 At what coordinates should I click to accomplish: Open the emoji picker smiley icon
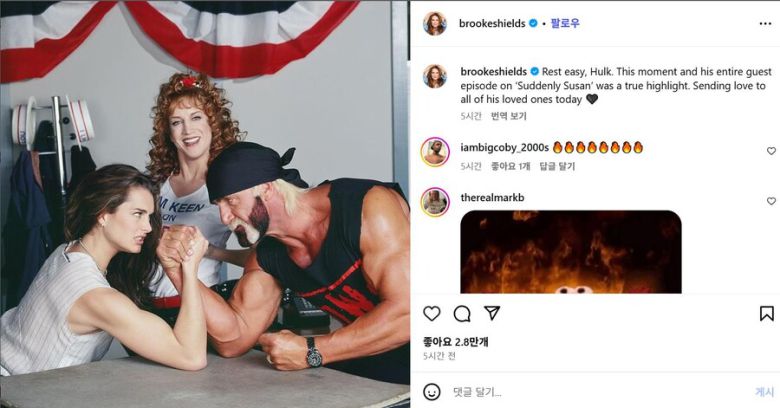[x=432, y=392]
